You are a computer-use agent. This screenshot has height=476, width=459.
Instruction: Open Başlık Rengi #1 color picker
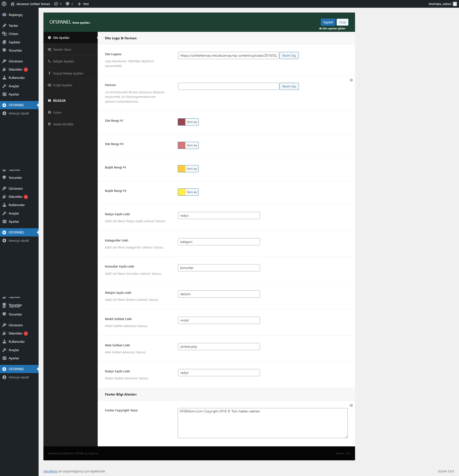click(x=188, y=169)
